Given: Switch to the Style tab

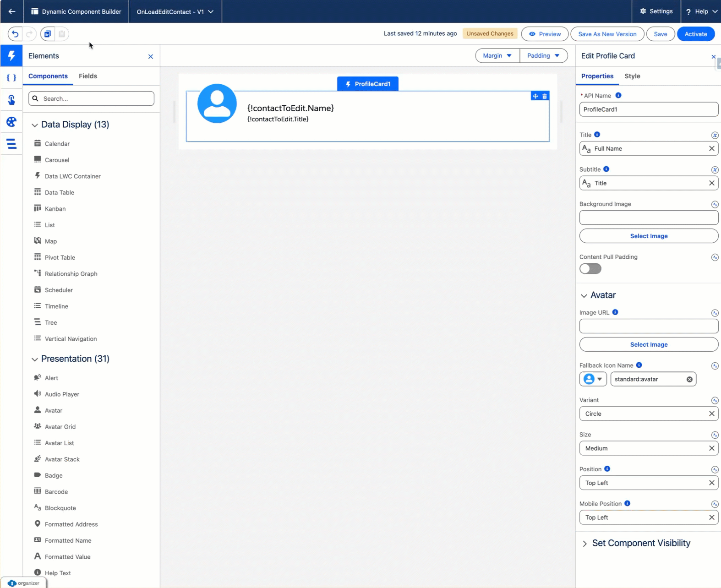Looking at the screenshot, I should [632, 76].
